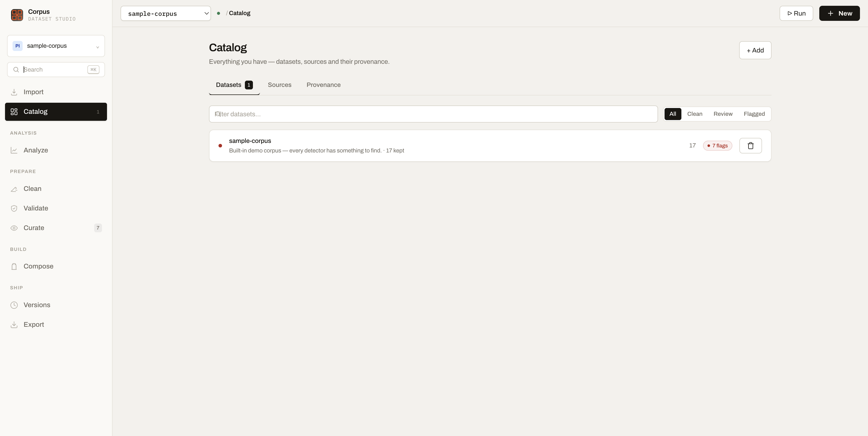Click the New button
Screen dimensions: 868x436
tap(839, 14)
